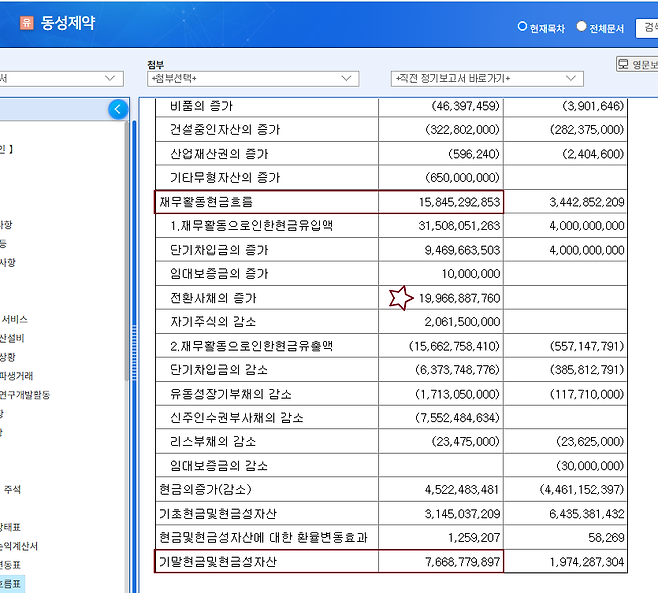
Task: Go to the 연구개발활동 section in sidebar
Action: (x=26, y=395)
